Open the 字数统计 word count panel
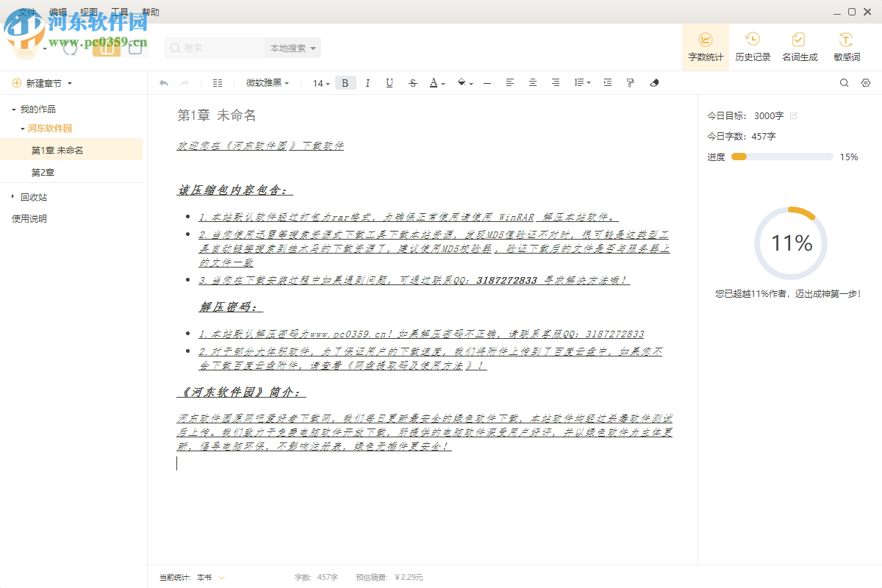The image size is (882, 588). (x=705, y=46)
